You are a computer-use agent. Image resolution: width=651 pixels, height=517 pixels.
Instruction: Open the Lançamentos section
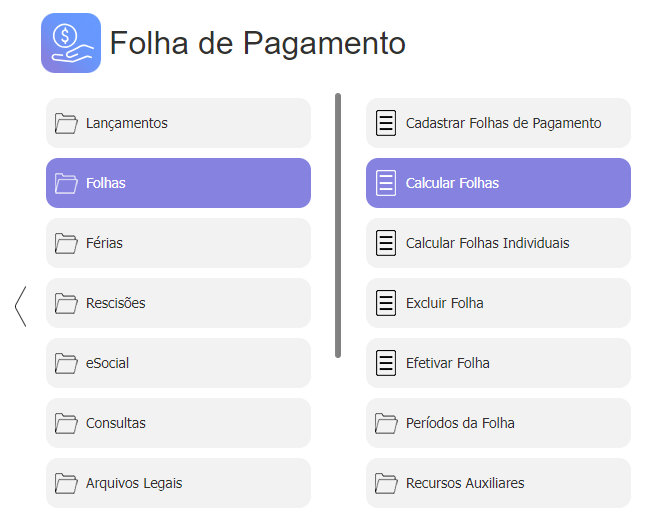pyautogui.click(x=126, y=123)
